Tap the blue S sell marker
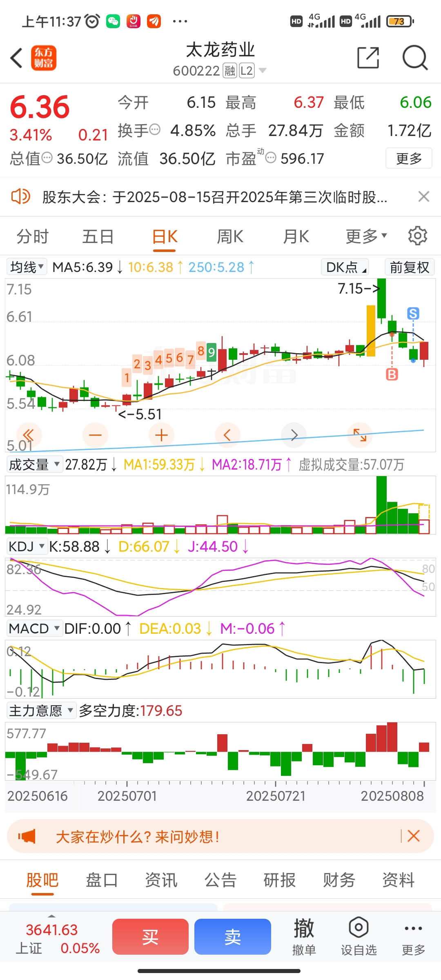This screenshot has width=441, height=980. (x=413, y=314)
